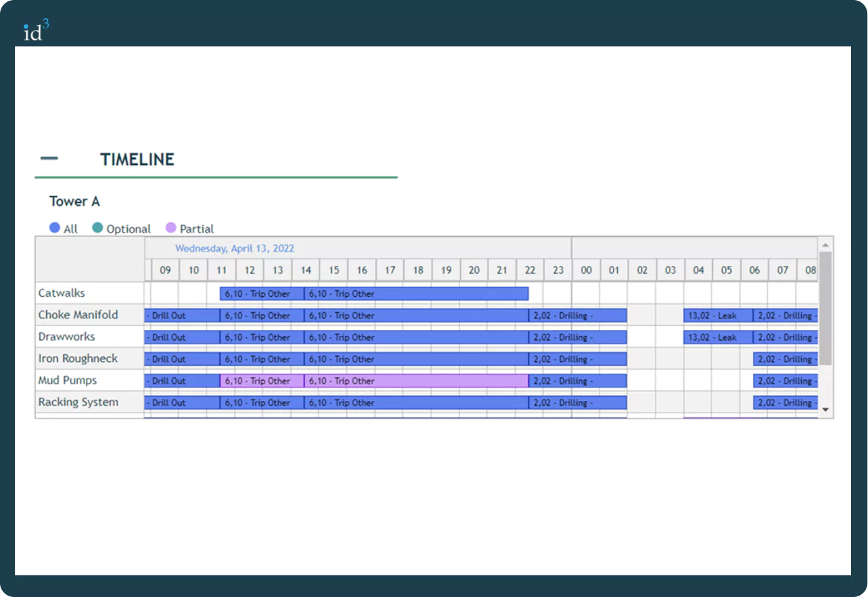Click Drawworks 13,02 - Leak bar
The height and width of the screenshot is (597, 868).
(x=718, y=337)
